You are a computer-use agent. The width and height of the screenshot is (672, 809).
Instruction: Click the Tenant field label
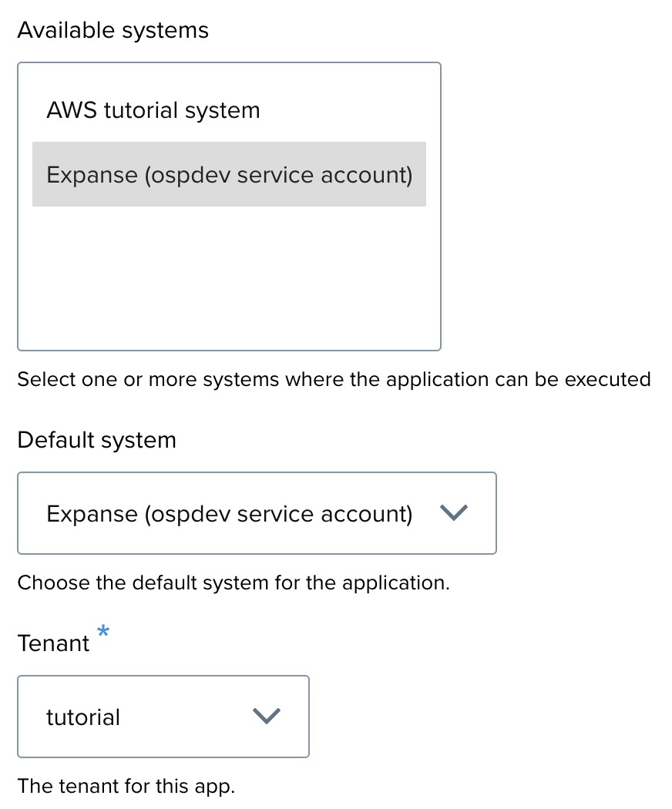click(53, 643)
